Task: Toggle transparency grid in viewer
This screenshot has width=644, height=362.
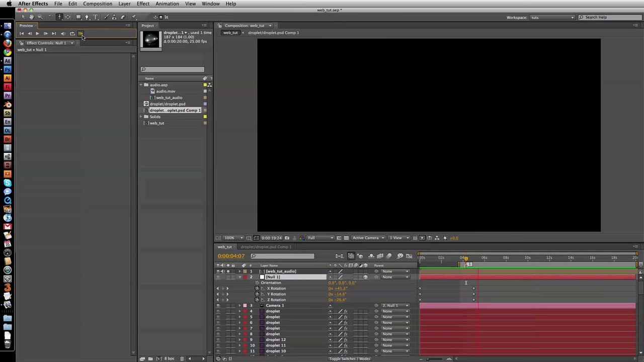Action: point(346,238)
